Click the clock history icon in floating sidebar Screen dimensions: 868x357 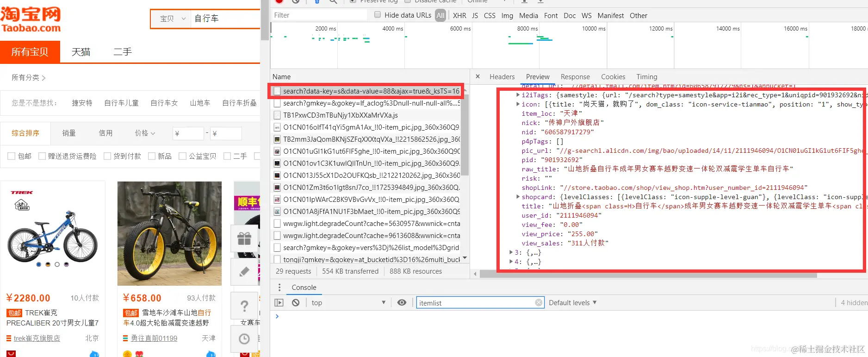244,339
